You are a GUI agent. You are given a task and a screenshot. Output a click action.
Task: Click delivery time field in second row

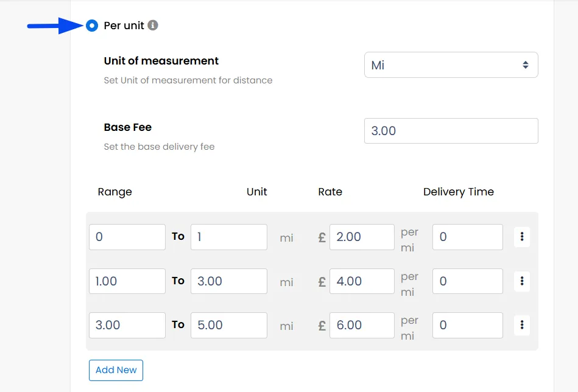[x=467, y=281]
